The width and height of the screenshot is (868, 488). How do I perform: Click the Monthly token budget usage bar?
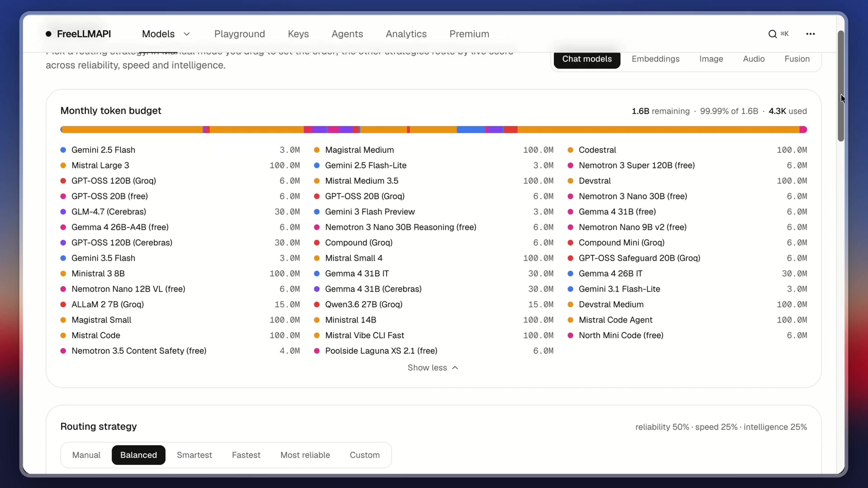[x=434, y=130]
